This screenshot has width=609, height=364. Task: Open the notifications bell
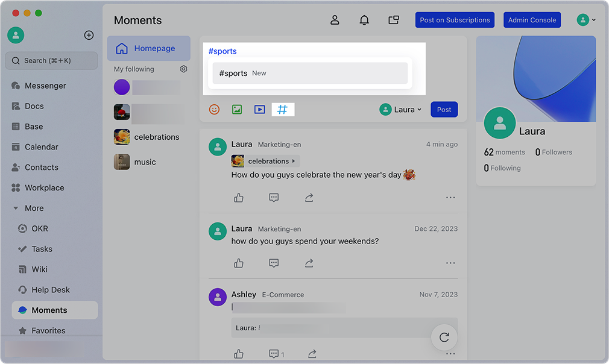pos(364,20)
